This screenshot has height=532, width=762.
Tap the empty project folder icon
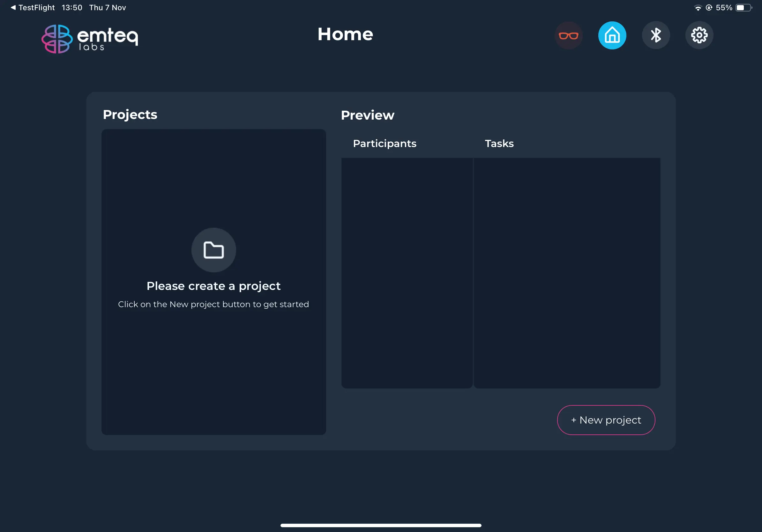214,250
